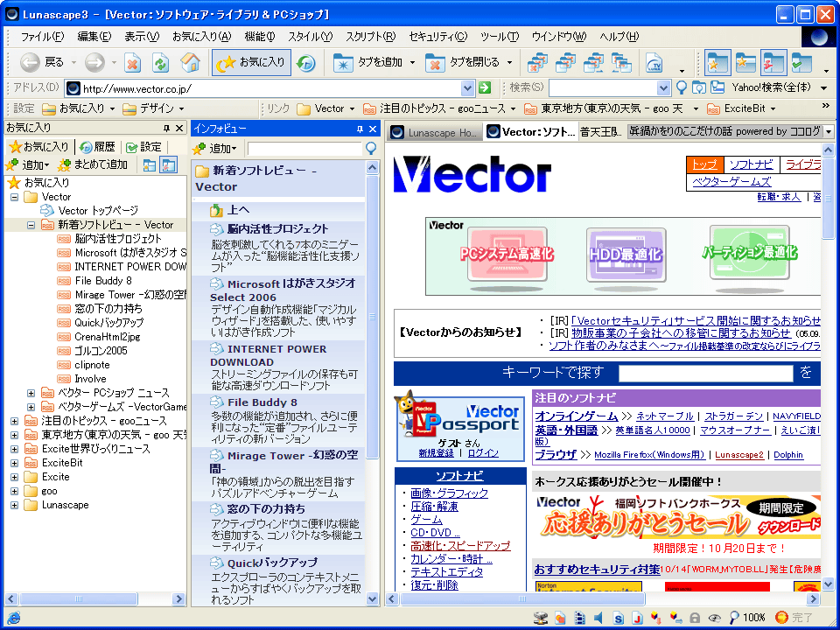Click the info view search lens icon
The width and height of the screenshot is (840, 630).
click(371, 149)
